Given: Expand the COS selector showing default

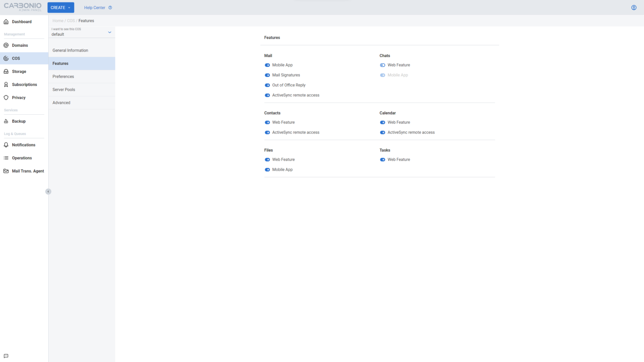Looking at the screenshot, I should click(109, 32).
